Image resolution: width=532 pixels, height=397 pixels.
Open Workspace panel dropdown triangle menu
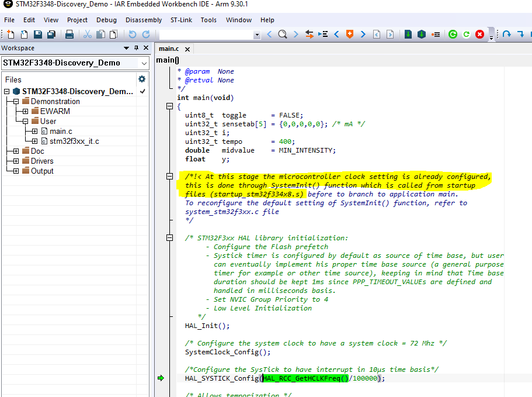(x=126, y=48)
